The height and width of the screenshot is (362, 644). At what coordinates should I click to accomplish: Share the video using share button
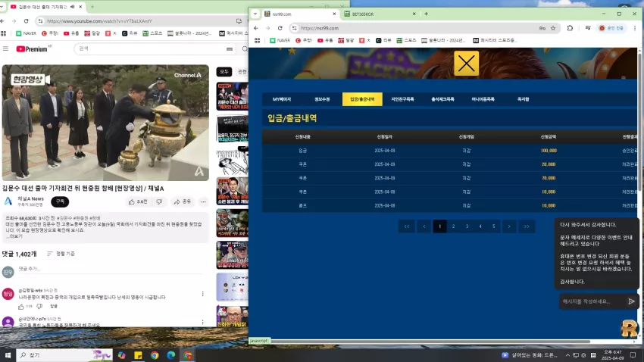(x=183, y=202)
